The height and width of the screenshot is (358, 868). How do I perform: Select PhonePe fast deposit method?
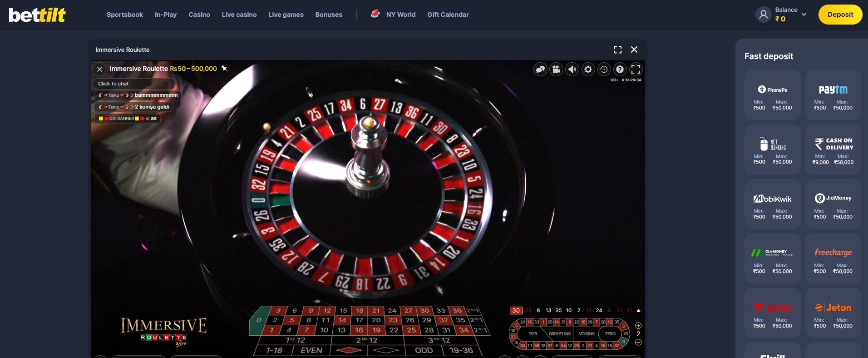click(x=773, y=95)
